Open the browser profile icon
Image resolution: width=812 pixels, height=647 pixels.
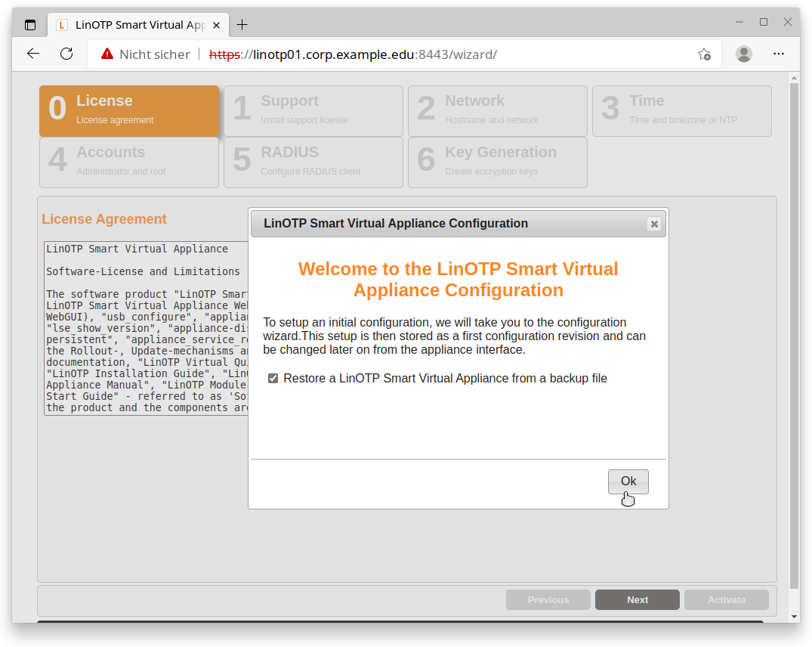(744, 54)
